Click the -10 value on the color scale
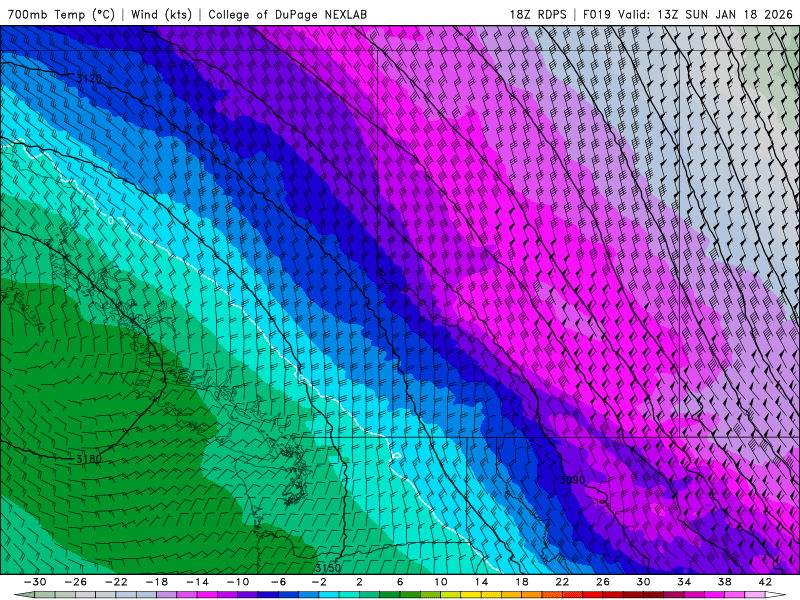 [x=238, y=582]
